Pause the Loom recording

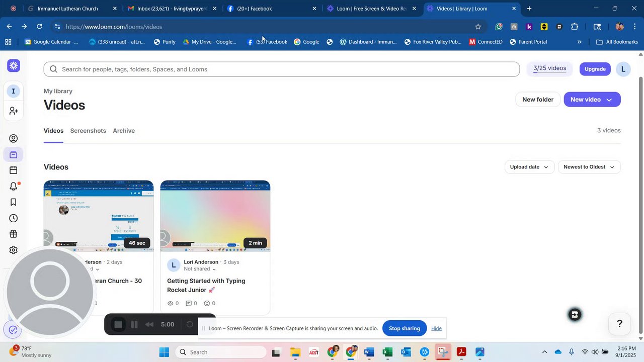click(134, 325)
